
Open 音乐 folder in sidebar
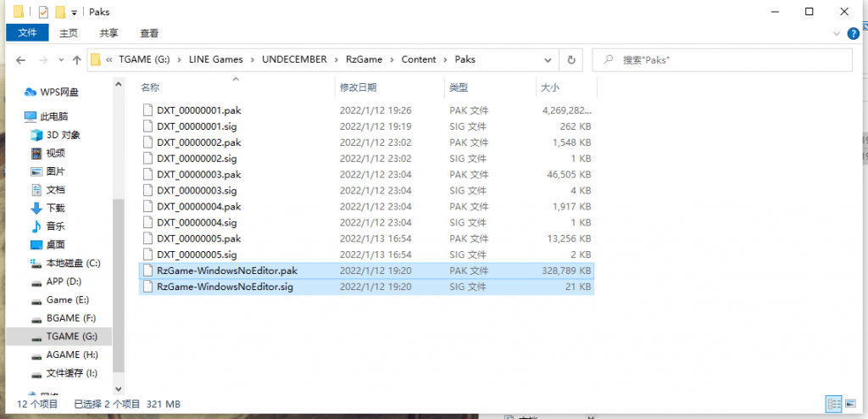(x=55, y=226)
